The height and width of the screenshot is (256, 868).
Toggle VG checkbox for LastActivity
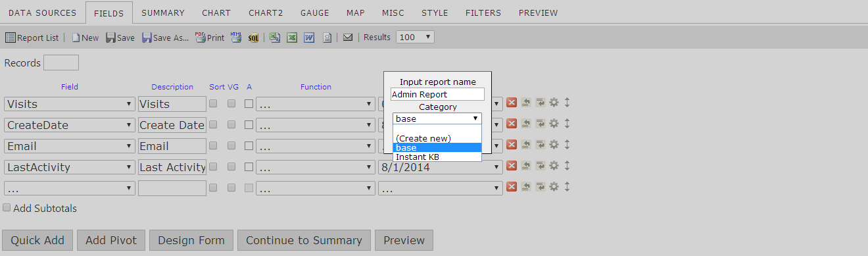click(231, 166)
